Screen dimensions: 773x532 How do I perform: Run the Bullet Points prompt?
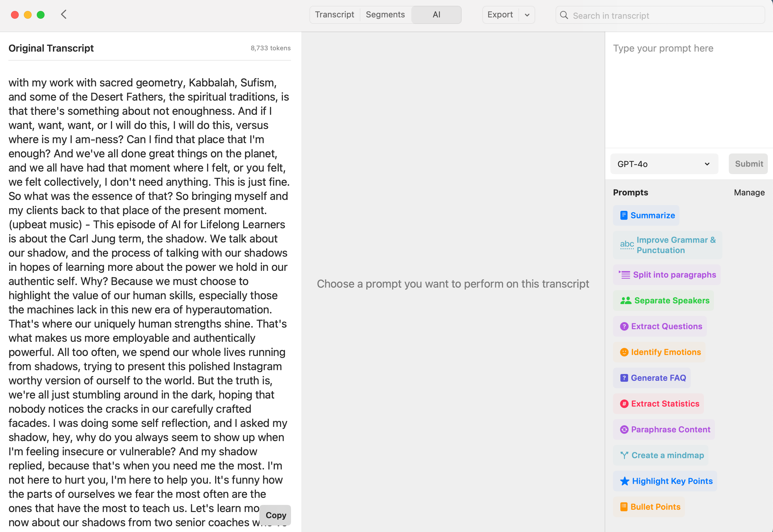tap(649, 507)
